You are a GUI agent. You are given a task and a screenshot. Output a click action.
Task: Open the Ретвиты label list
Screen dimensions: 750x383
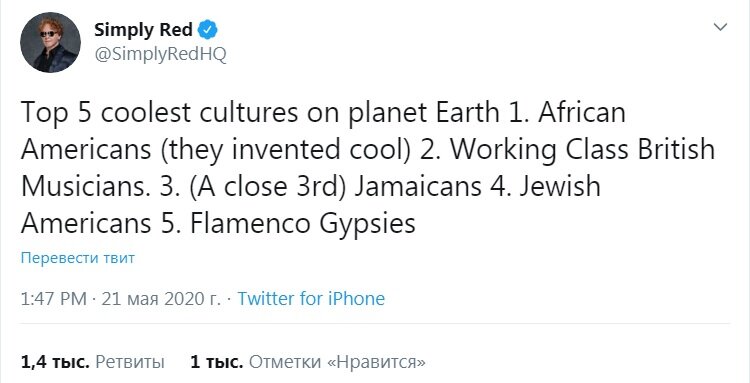[x=130, y=362]
